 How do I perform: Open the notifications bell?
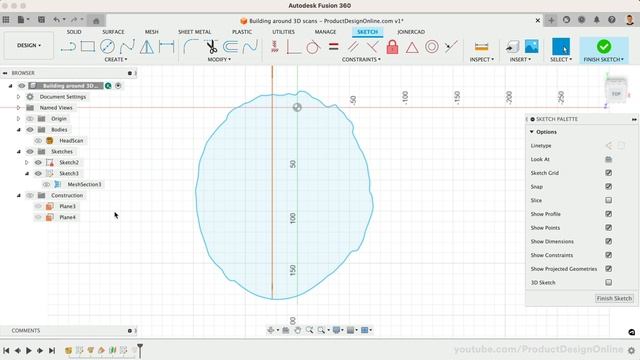coord(596,20)
